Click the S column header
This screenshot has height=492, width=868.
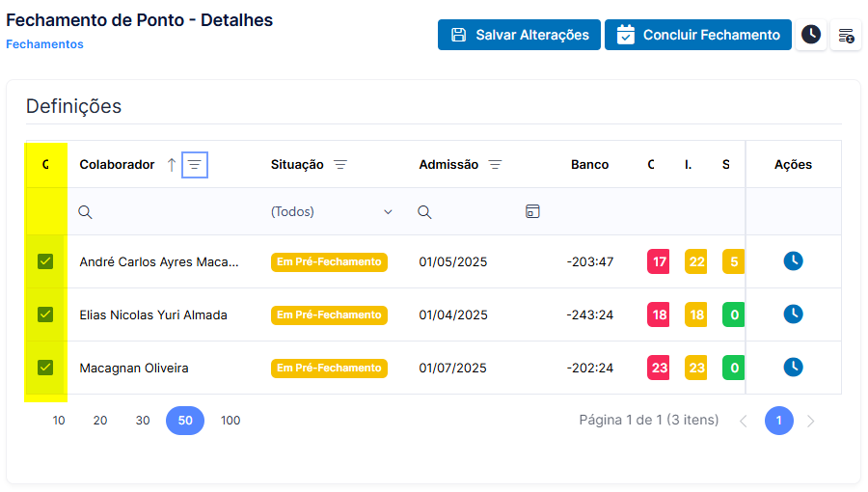click(725, 165)
